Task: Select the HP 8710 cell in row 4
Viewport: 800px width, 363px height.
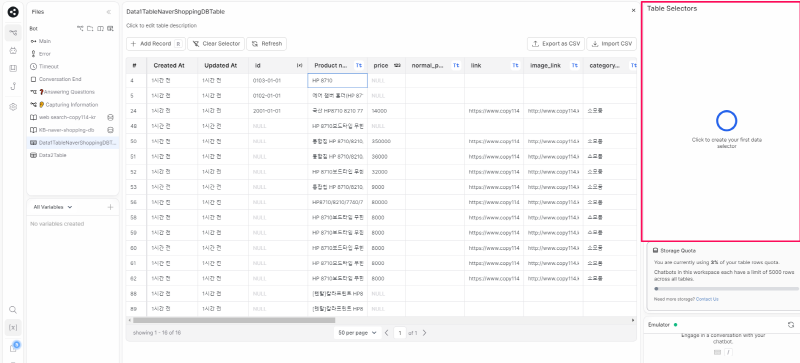Action: click(x=337, y=81)
